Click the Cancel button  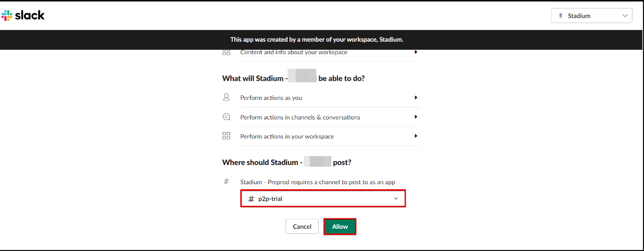coord(302,226)
